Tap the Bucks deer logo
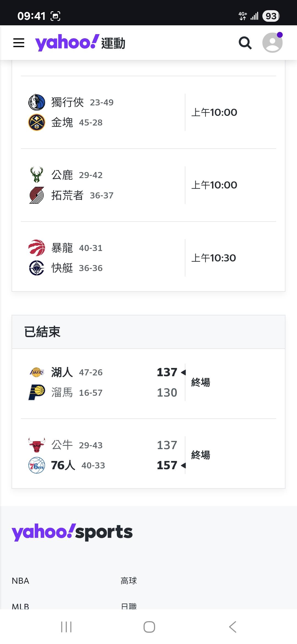 click(37, 175)
